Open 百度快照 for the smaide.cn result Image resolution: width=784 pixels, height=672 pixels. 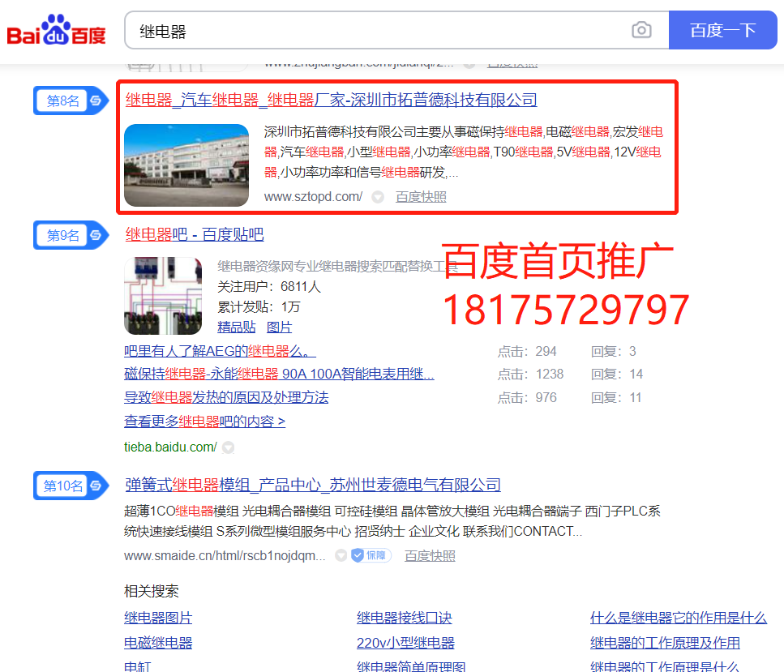click(x=430, y=556)
